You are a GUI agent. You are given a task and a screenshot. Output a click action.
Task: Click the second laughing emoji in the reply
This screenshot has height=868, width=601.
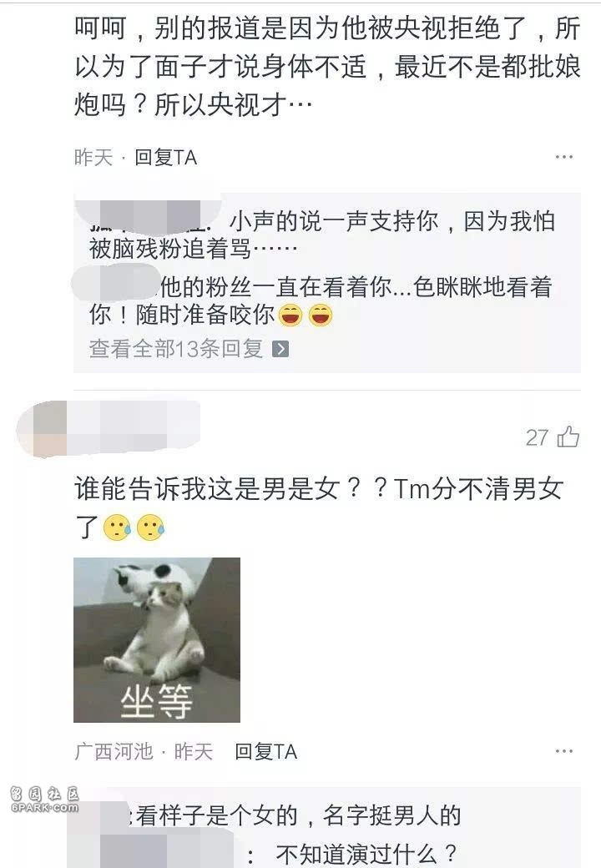[321, 315]
